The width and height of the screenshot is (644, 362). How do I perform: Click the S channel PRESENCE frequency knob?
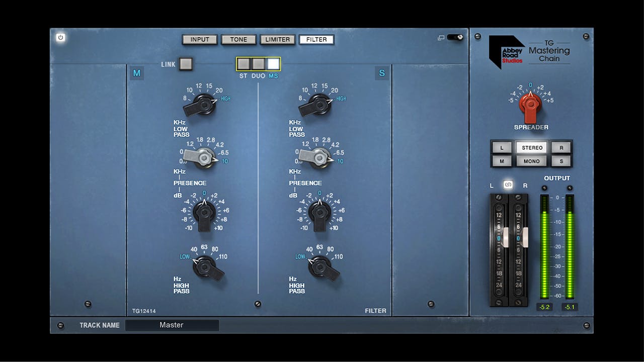(x=320, y=157)
